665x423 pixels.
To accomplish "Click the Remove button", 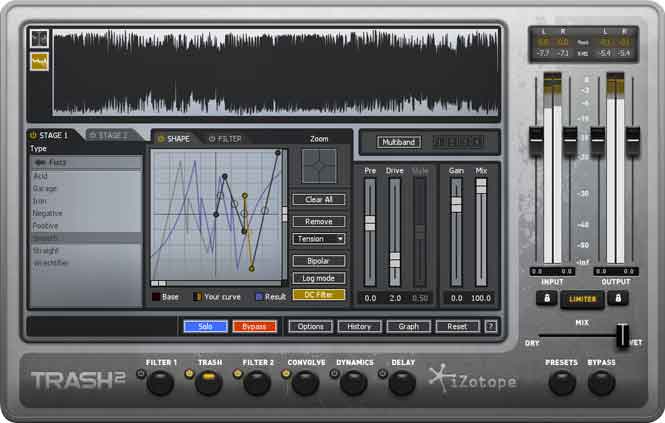I will pyautogui.click(x=319, y=221).
